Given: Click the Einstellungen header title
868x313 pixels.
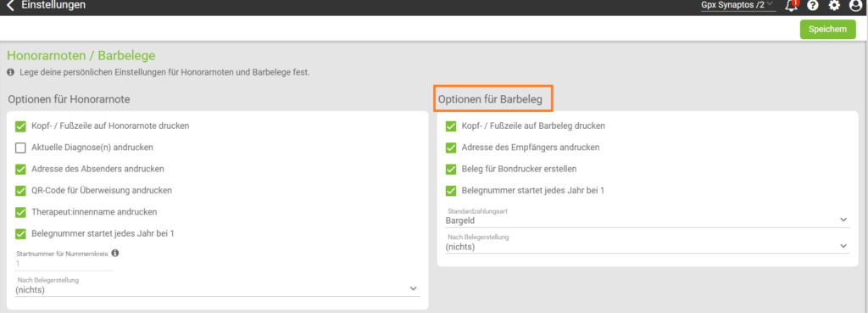Looking at the screenshot, I should click(x=53, y=6).
